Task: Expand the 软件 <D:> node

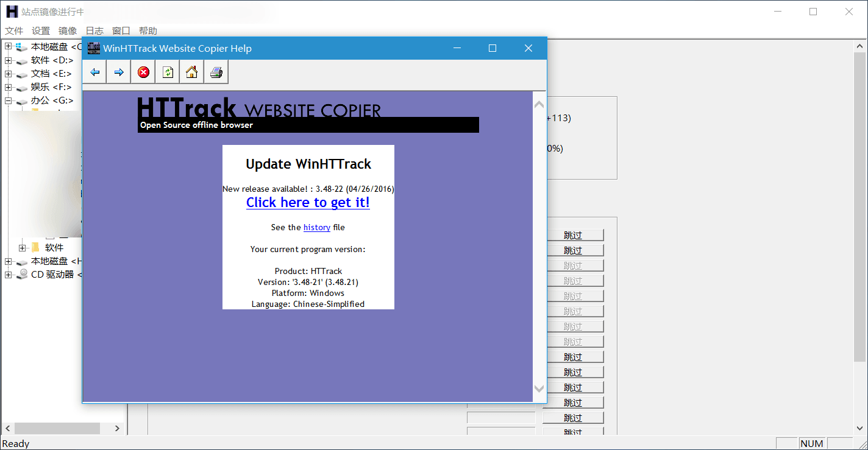Action: tap(8, 60)
